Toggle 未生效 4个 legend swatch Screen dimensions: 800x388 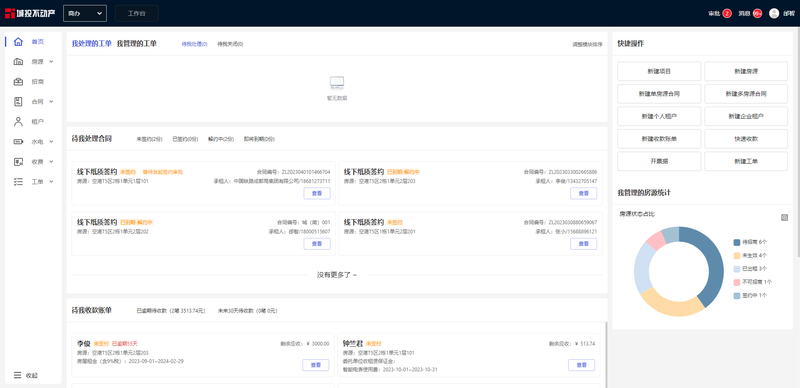click(x=737, y=255)
